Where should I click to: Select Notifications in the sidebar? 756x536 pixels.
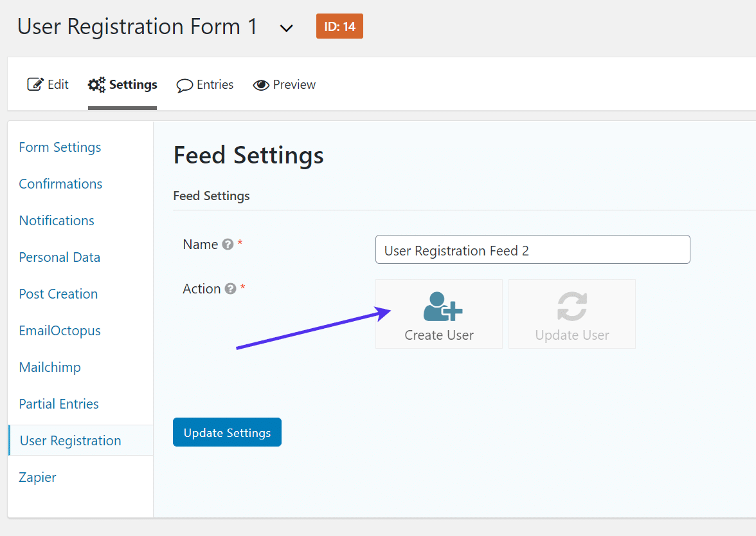(56, 221)
